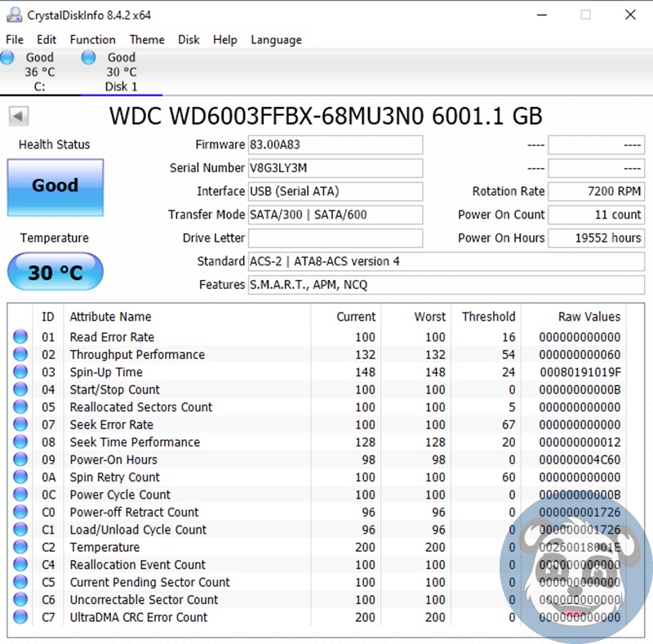This screenshot has width=653, height=644.
Task: Click status orb of Temperature attribute row
Action: click(x=20, y=547)
